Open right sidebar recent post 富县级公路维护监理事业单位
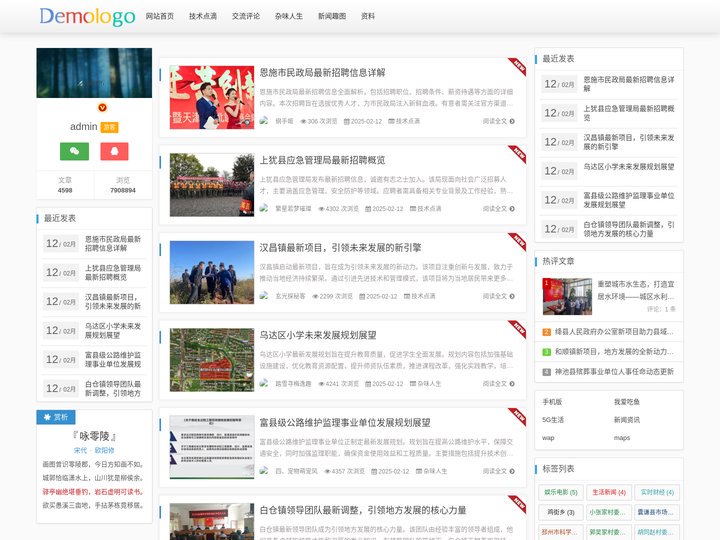This screenshot has width=720, height=540. pyautogui.click(x=629, y=200)
